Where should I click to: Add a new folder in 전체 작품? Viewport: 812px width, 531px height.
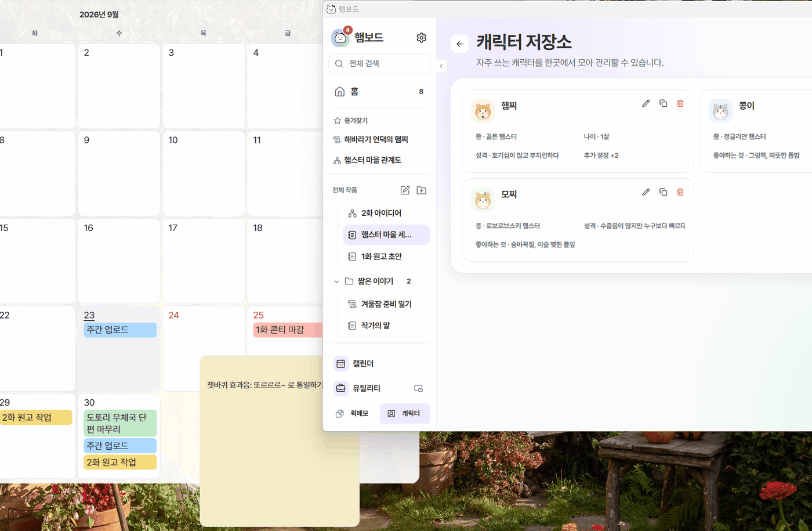[422, 190]
